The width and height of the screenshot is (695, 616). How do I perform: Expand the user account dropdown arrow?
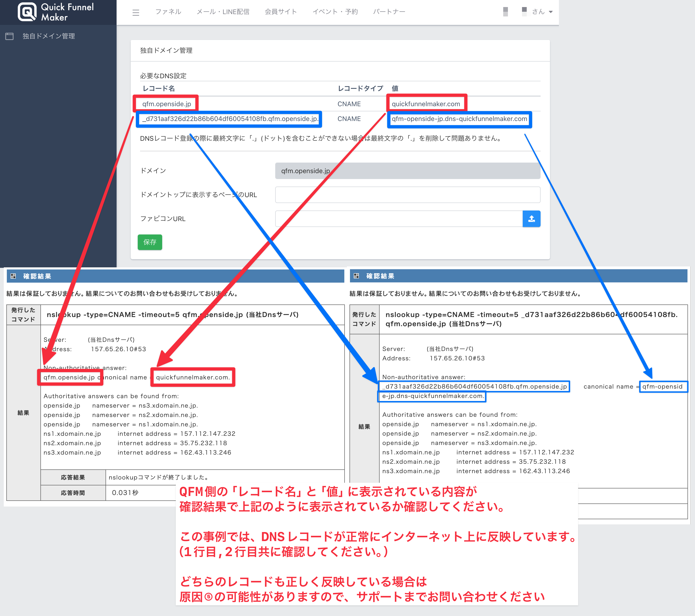551,12
